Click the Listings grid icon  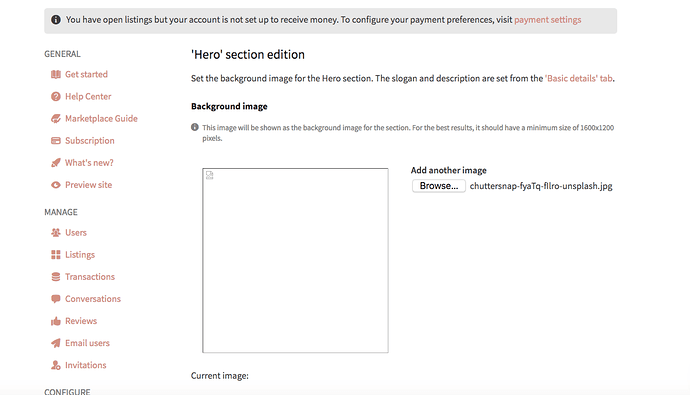[x=55, y=255]
